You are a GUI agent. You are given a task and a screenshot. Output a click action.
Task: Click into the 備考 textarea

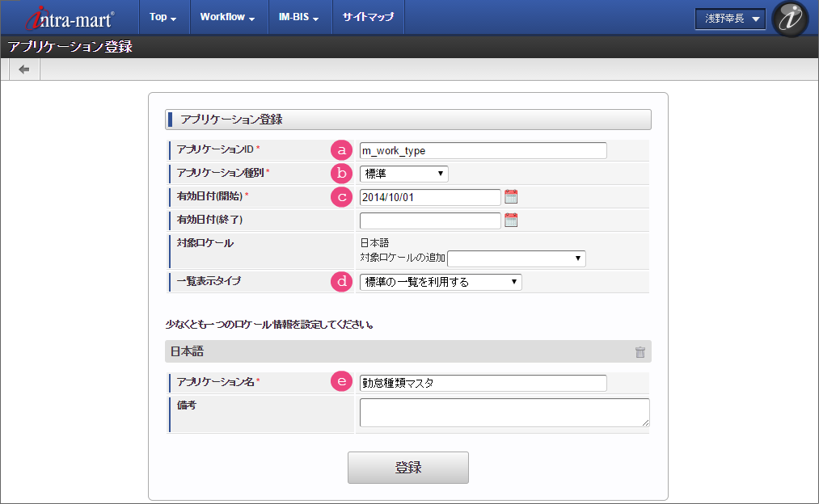[504, 412]
